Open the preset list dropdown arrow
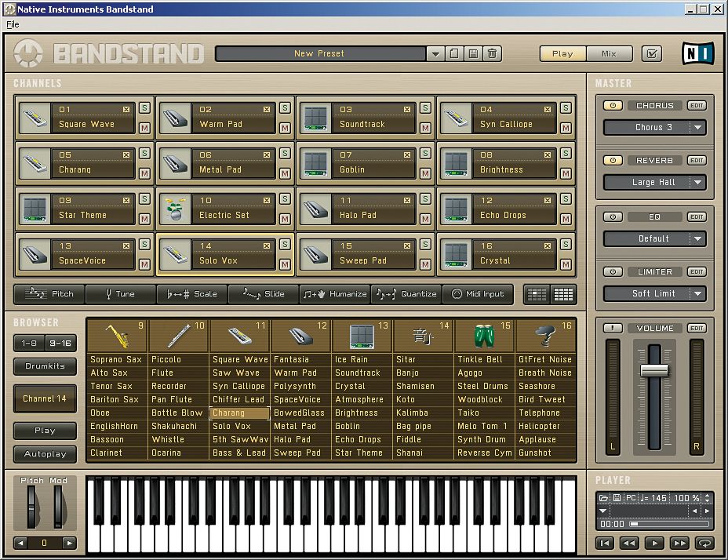This screenshot has width=728, height=560. [435, 54]
